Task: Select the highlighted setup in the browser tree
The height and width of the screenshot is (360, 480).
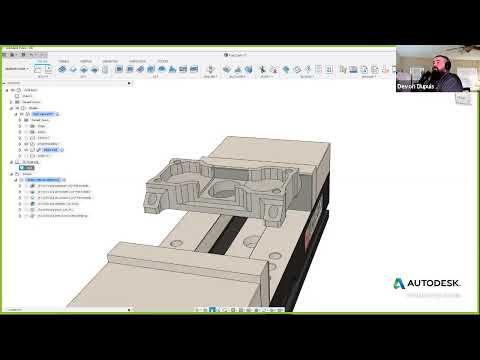Action: (x=44, y=180)
